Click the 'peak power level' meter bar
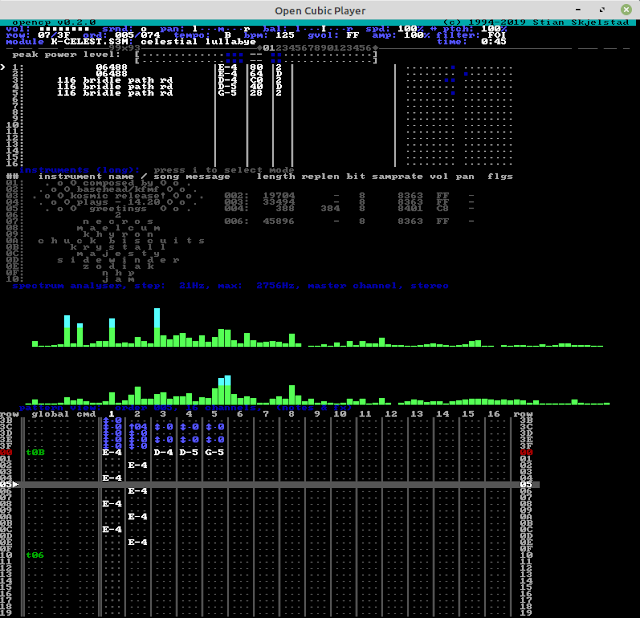640x618 pixels. tap(256, 58)
